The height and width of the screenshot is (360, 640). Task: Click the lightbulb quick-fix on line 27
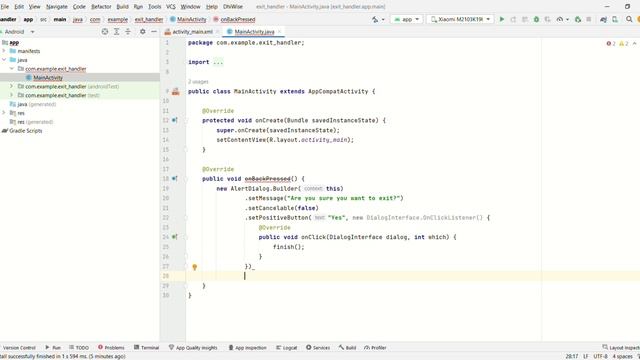pos(195,267)
